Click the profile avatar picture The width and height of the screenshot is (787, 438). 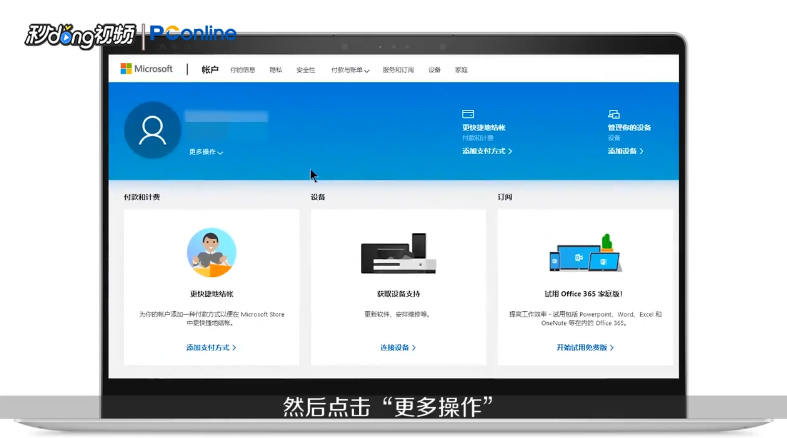153,130
